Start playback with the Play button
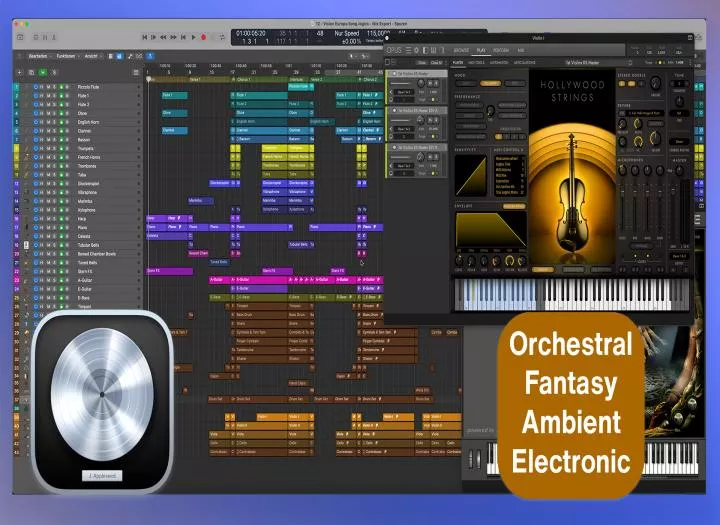 click(193, 37)
